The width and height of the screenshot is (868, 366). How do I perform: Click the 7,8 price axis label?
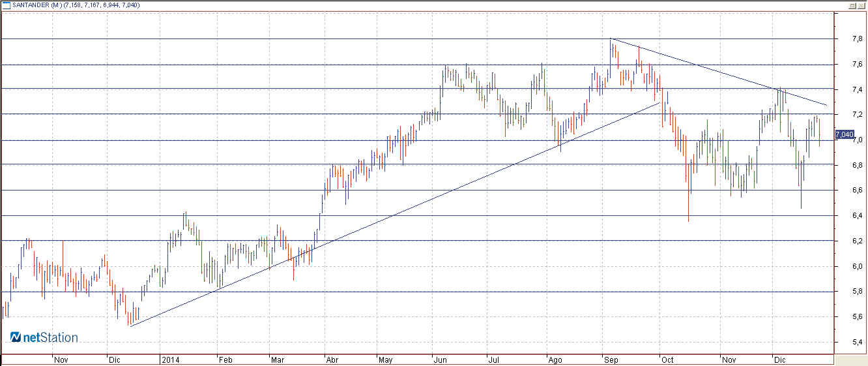858,39
